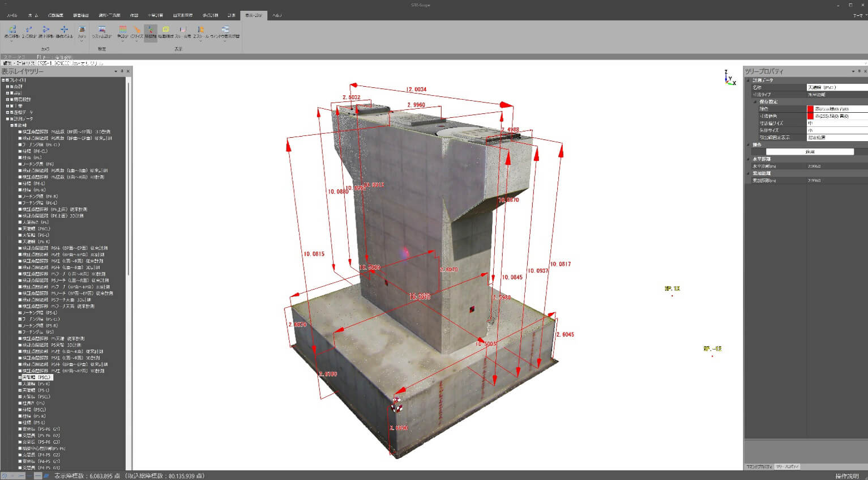Open the ウィンドウ表示切替 window toggle icon

click(x=225, y=31)
